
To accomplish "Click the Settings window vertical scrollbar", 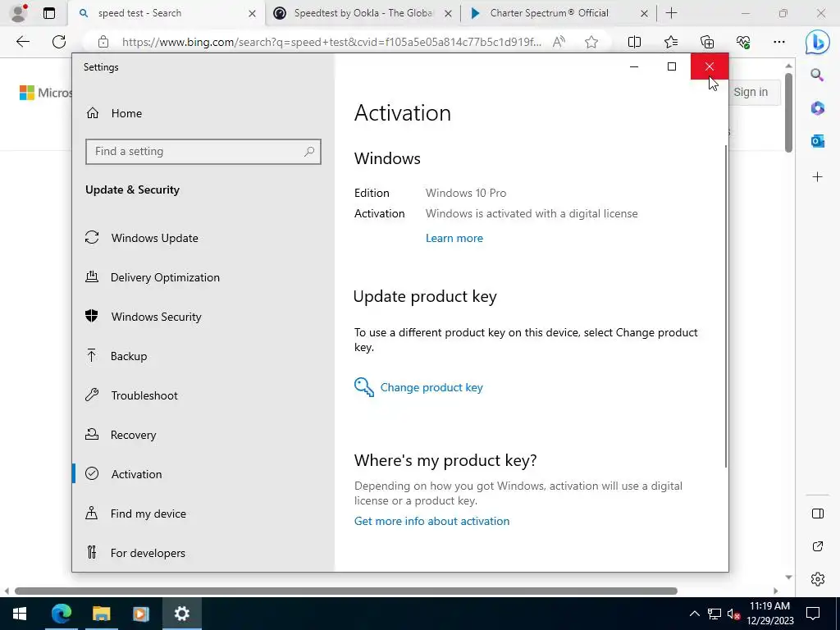I will click(726, 305).
